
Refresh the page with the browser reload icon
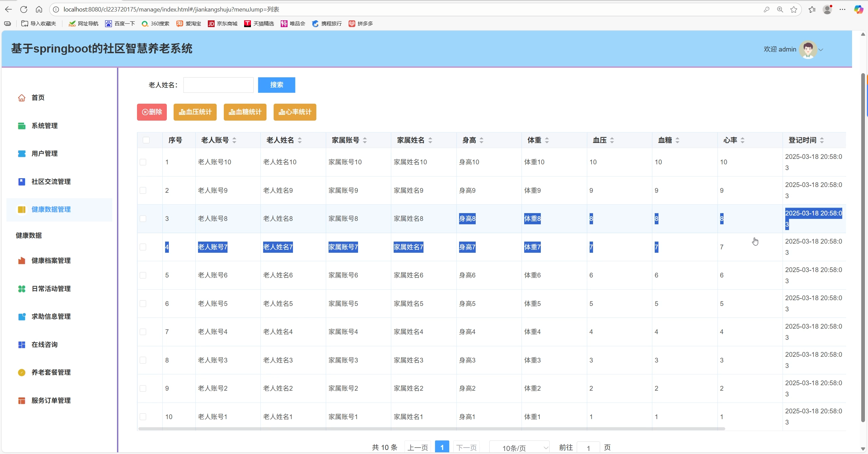[x=24, y=9]
